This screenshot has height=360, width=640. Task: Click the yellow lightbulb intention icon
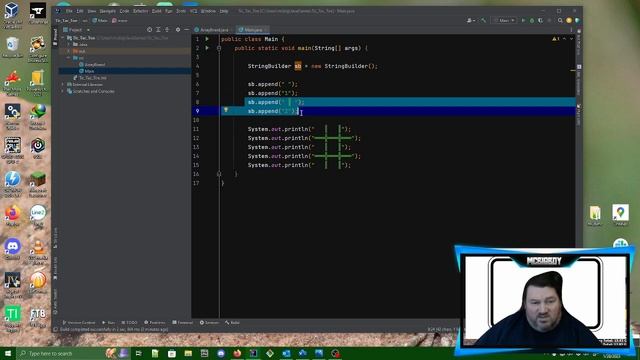pyautogui.click(x=226, y=110)
